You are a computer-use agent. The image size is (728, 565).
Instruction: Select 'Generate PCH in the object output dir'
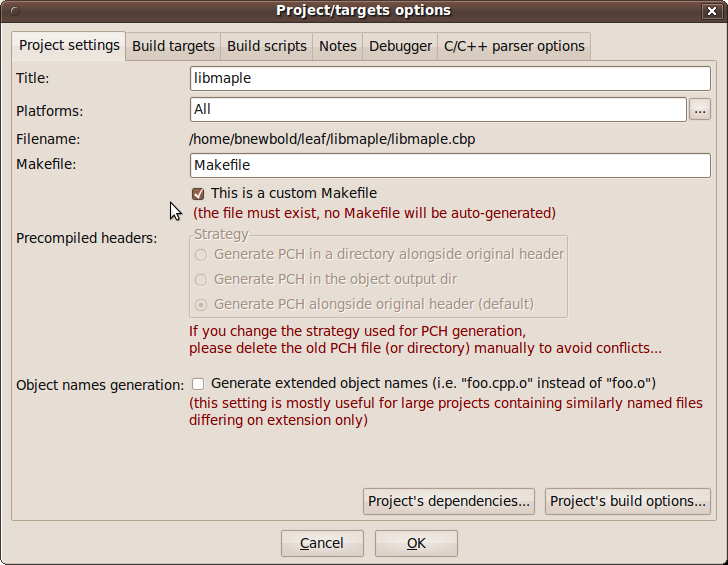(202, 280)
